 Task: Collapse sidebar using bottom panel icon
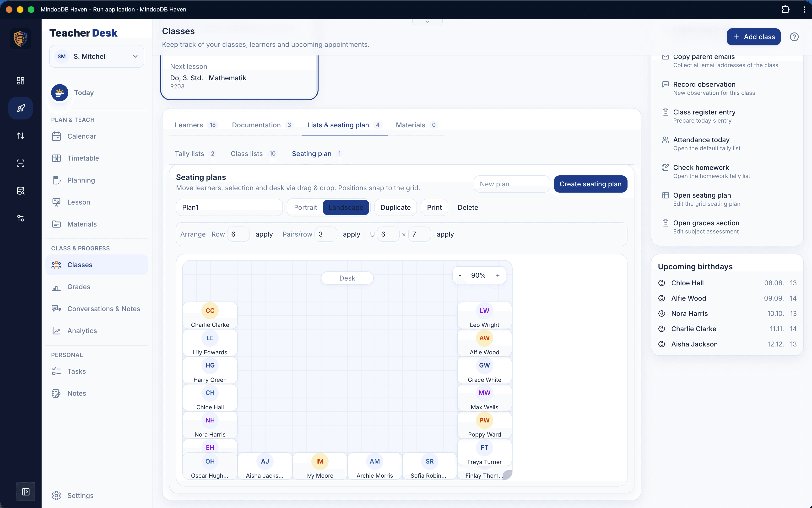26,492
